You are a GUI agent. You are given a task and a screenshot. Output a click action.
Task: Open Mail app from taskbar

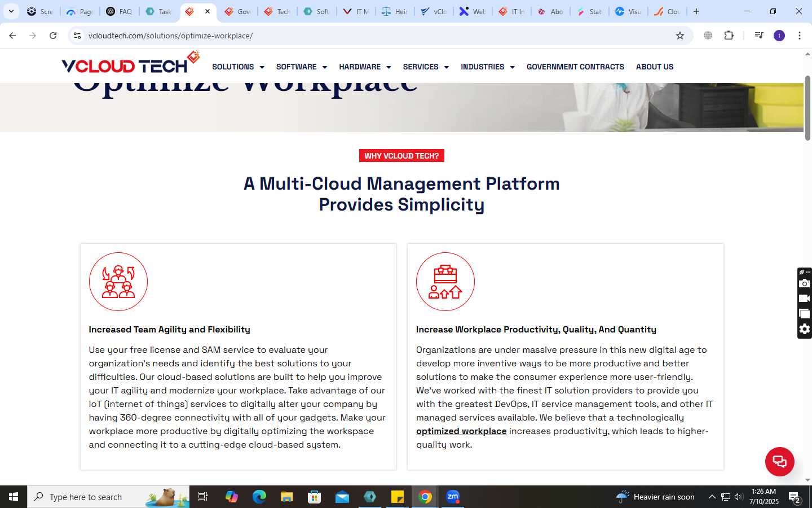click(x=342, y=497)
